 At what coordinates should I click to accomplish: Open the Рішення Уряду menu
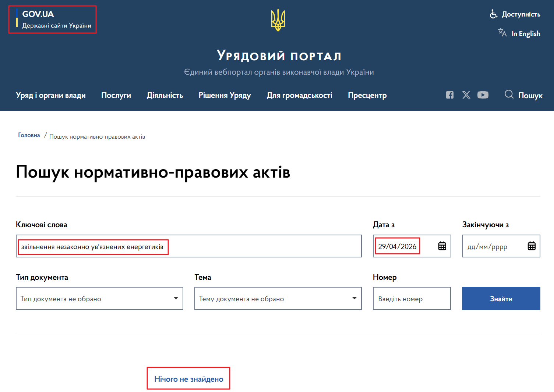point(225,95)
